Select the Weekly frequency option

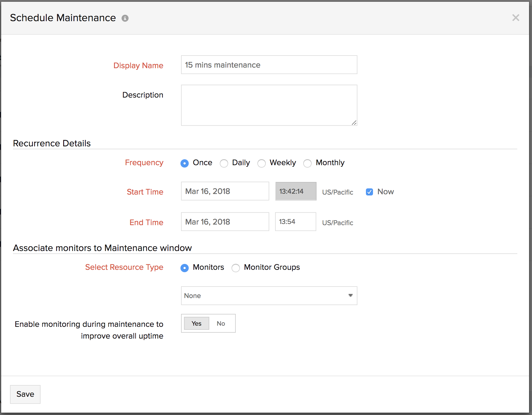coord(262,163)
